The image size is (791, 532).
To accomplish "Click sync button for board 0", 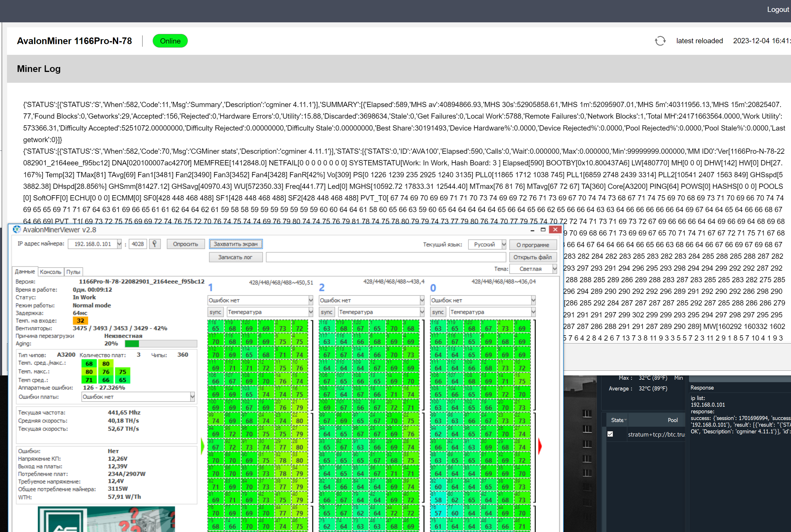I will [438, 312].
